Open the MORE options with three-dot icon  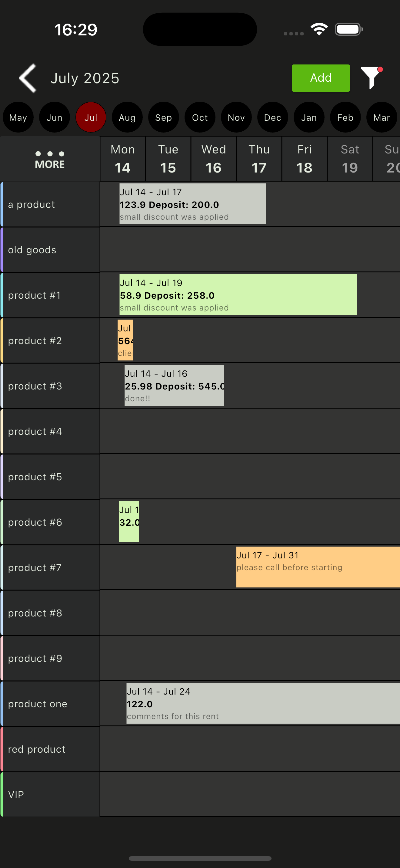point(50,158)
